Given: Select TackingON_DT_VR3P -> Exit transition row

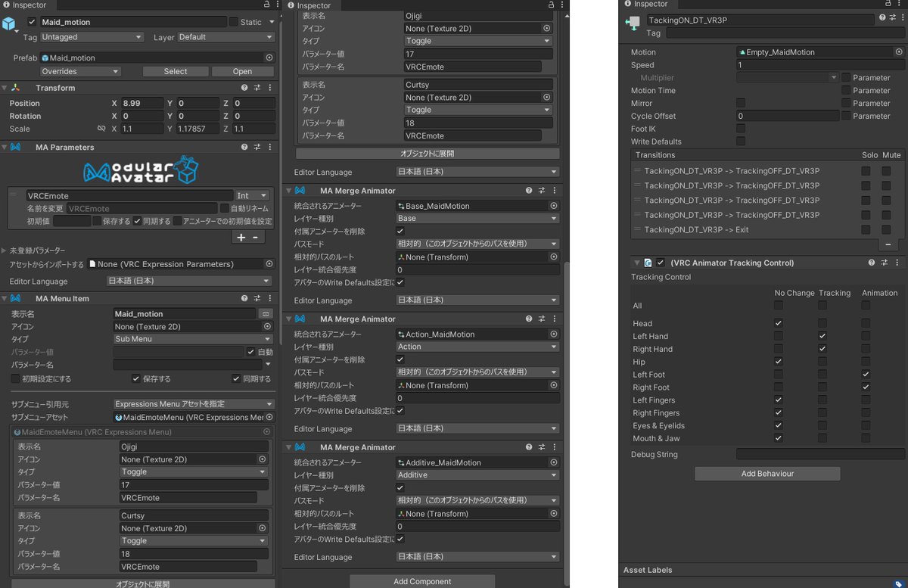Looking at the screenshot, I should tap(767, 230).
